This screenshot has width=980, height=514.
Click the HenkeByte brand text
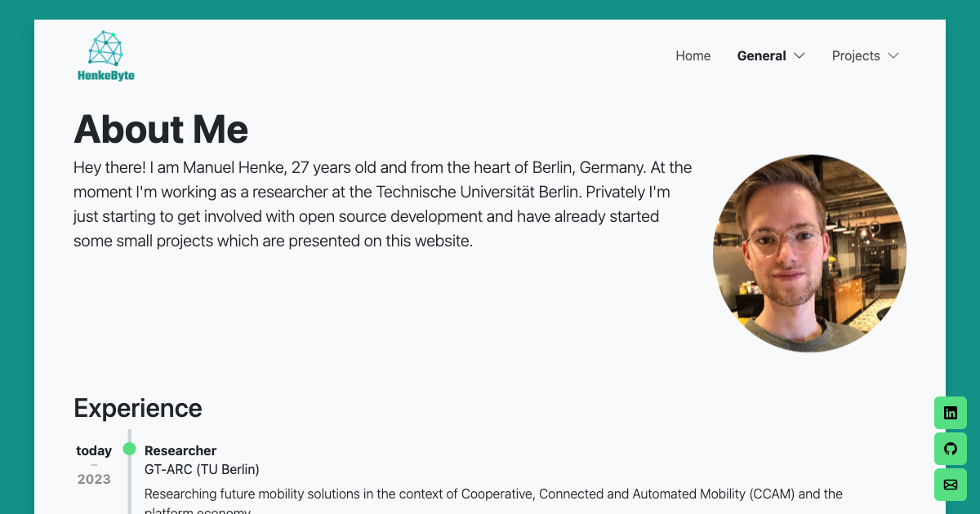106,76
